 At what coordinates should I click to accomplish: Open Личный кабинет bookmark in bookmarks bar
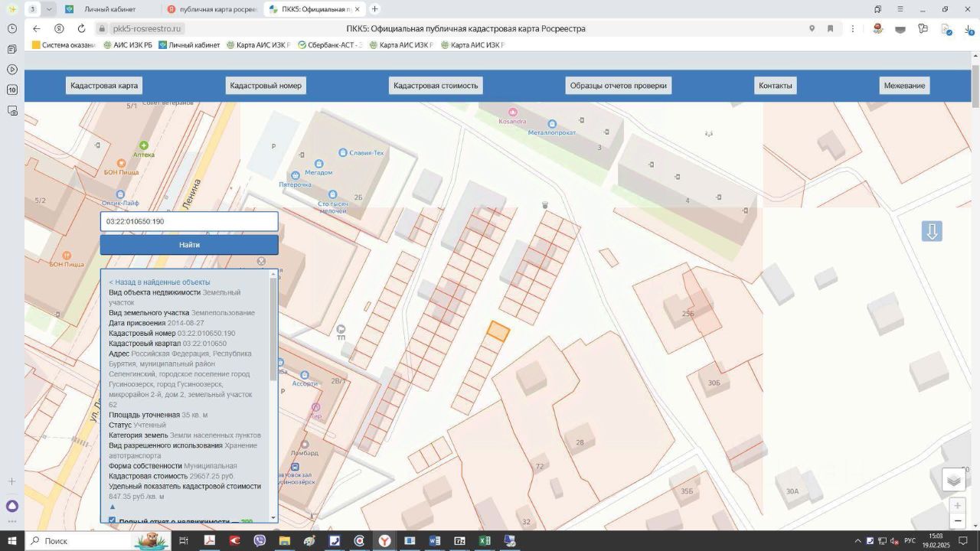[189, 45]
